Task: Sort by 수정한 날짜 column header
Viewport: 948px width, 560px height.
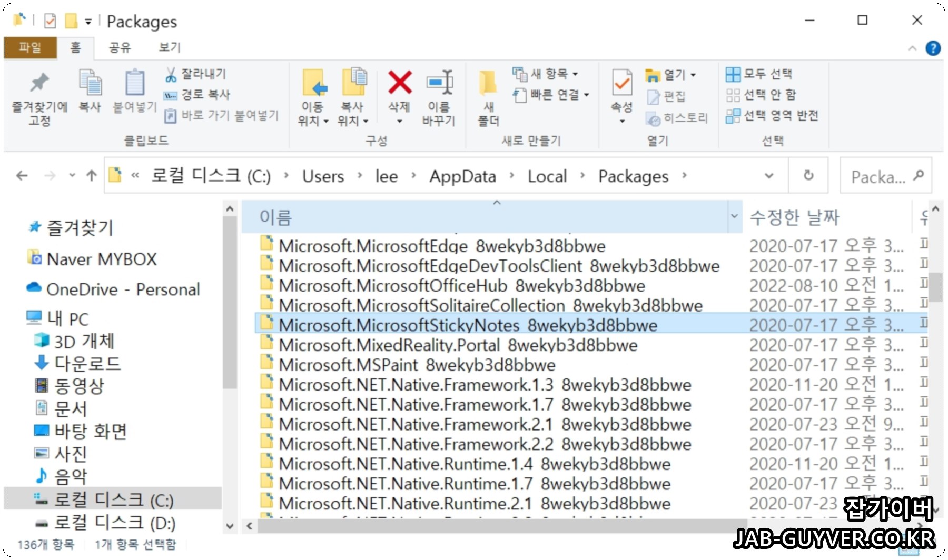Action: (794, 217)
